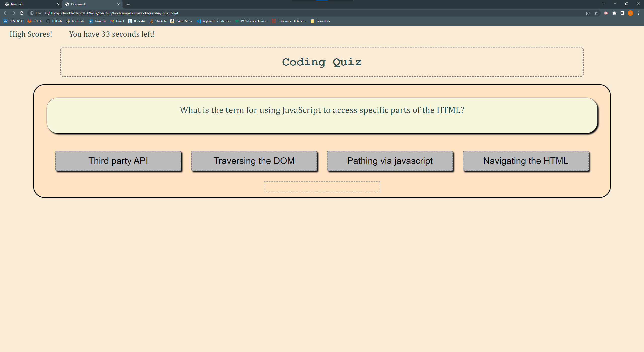Viewport: 644px width, 352px height.
Task: Click the share page icon
Action: pyautogui.click(x=588, y=13)
